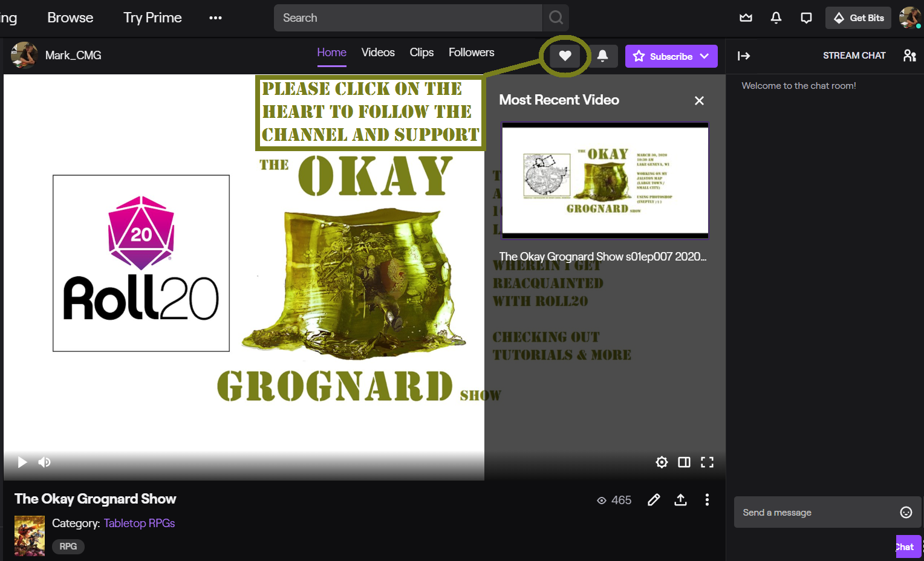This screenshot has height=561, width=924.
Task: Toggle theatre mode
Action: click(x=684, y=462)
